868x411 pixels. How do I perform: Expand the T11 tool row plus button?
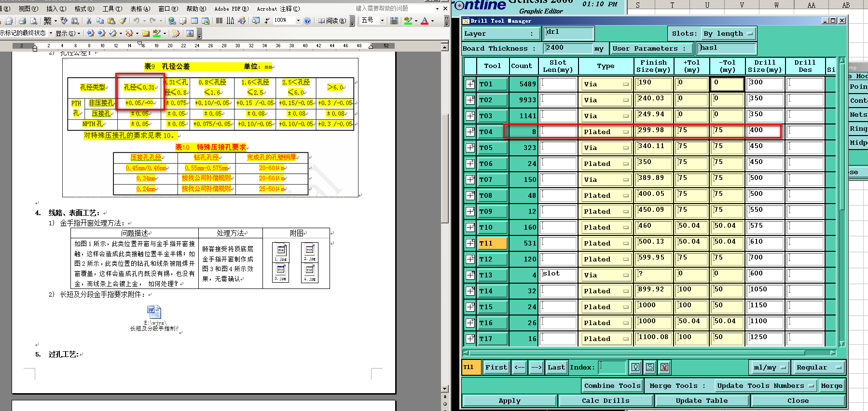470,243
